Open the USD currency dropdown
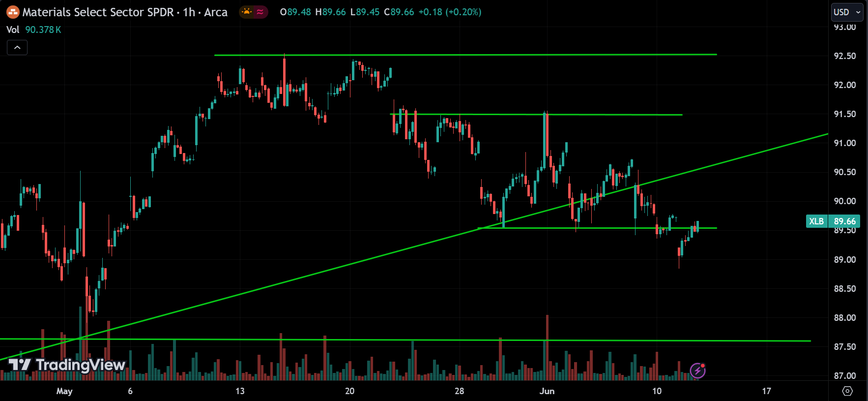Viewport: 868px width, 401px height. (x=847, y=12)
